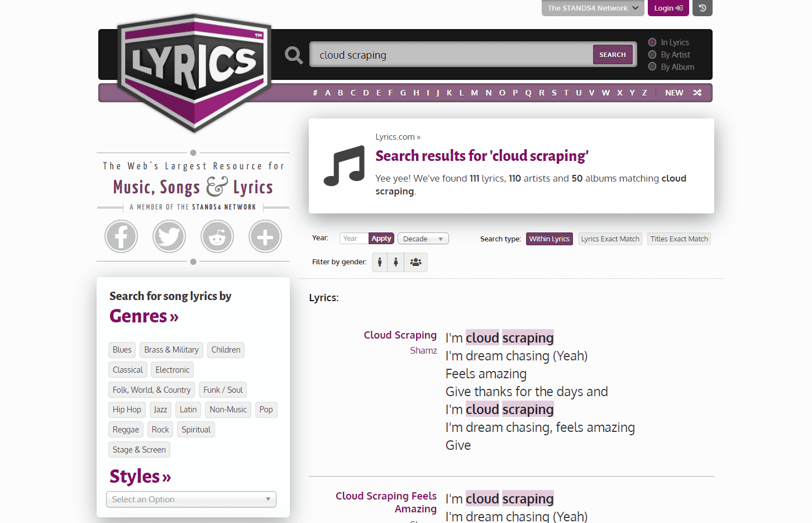
Task: Select the Electronic genre tag
Action: click(173, 370)
